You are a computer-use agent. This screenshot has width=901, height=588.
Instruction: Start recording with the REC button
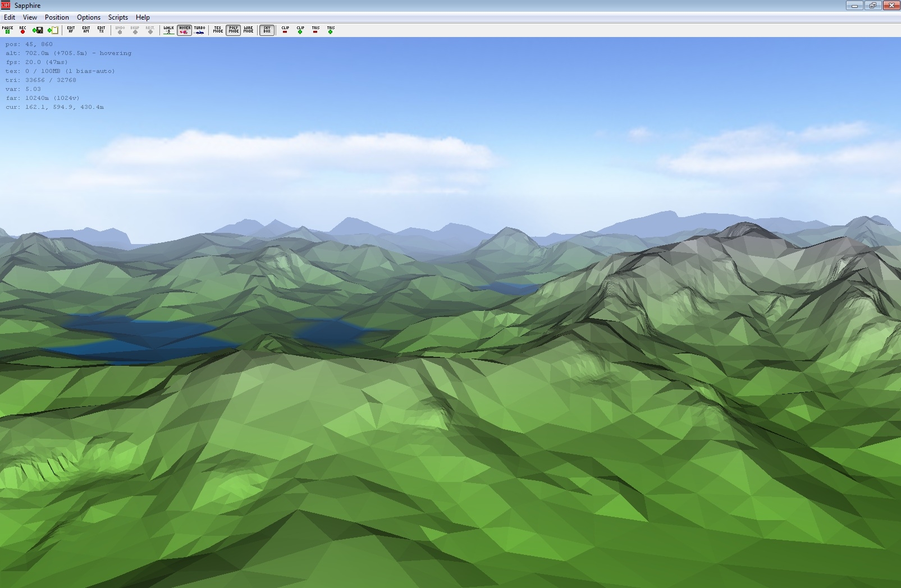coord(22,30)
